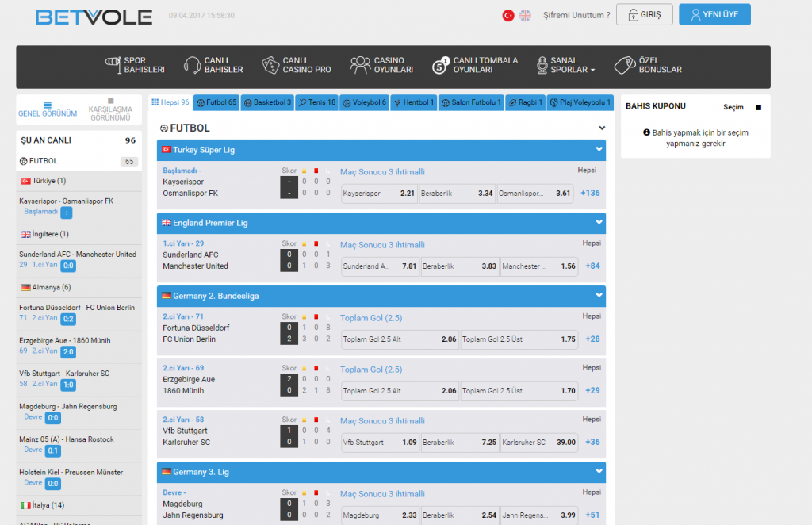
Task: Open Maç Sonucu 3 ihtimalli for Sunderland
Action: point(382,245)
